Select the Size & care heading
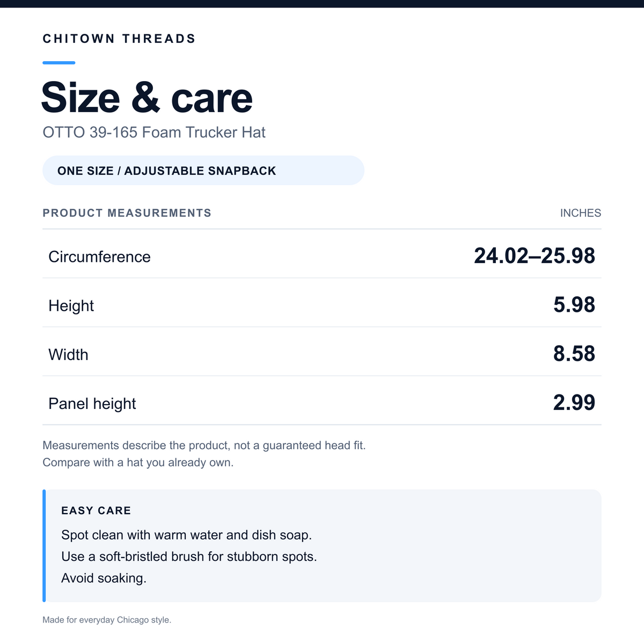Image resolution: width=644 pixels, height=644 pixels. tap(147, 98)
